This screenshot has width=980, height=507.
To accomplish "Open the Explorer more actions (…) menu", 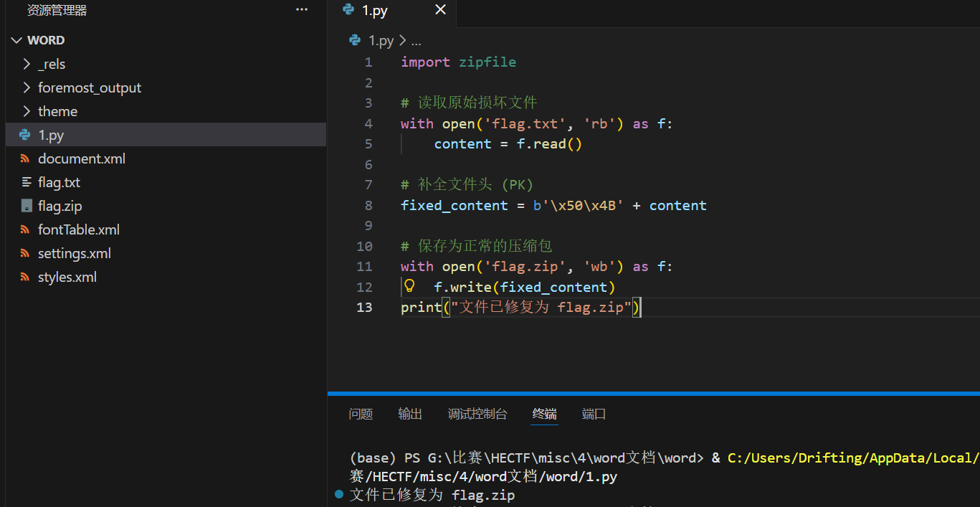I will coord(302,9).
